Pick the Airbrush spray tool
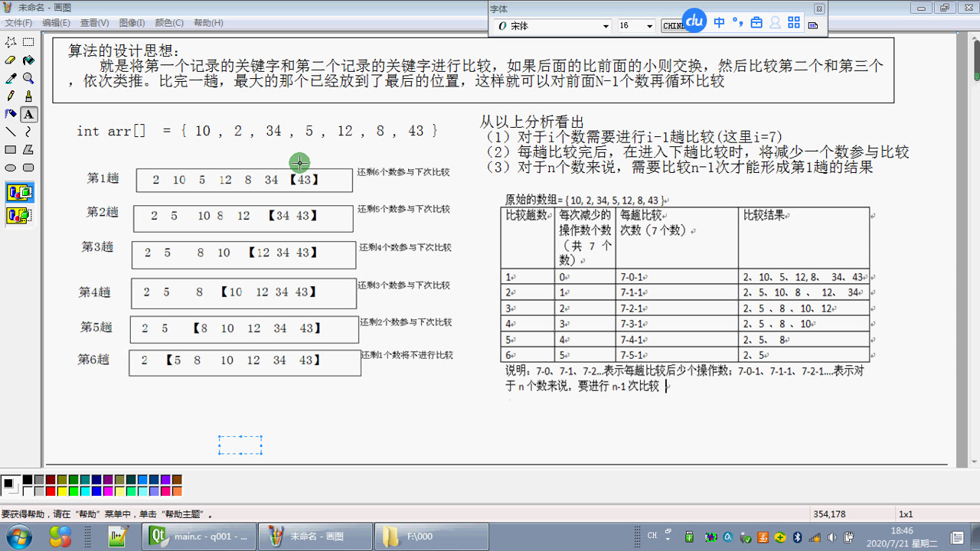 [x=11, y=114]
